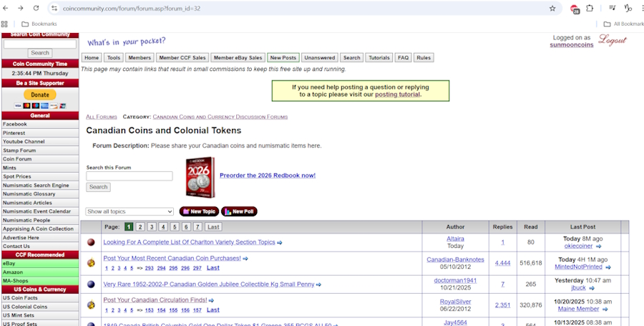Click the sidebar Search Coin Community field
This screenshot has height=326, width=644.
(40, 44)
